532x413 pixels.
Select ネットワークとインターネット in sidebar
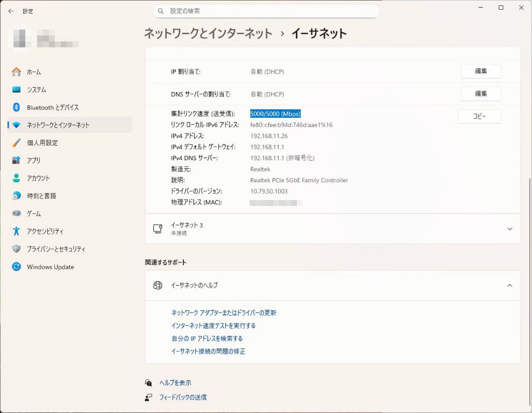(69, 125)
